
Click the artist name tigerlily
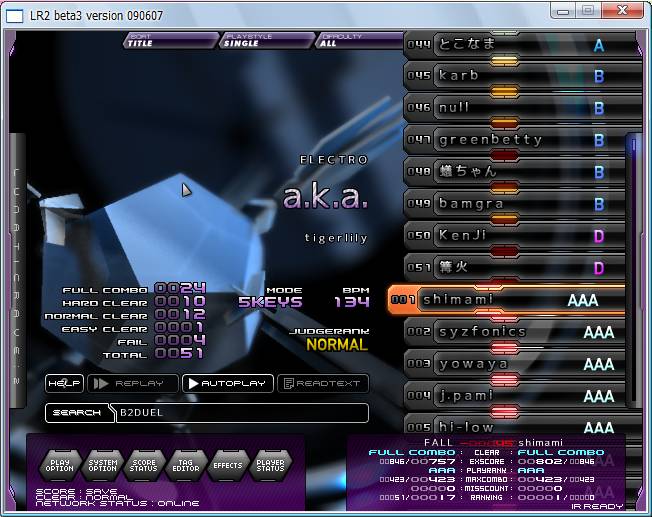coord(336,238)
